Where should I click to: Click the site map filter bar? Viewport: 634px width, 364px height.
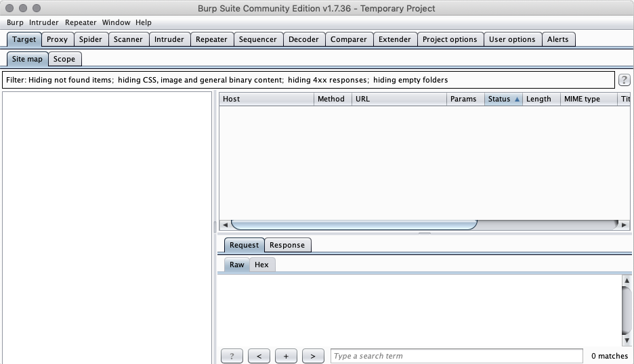pyautogui.click(x=308, y=80)
